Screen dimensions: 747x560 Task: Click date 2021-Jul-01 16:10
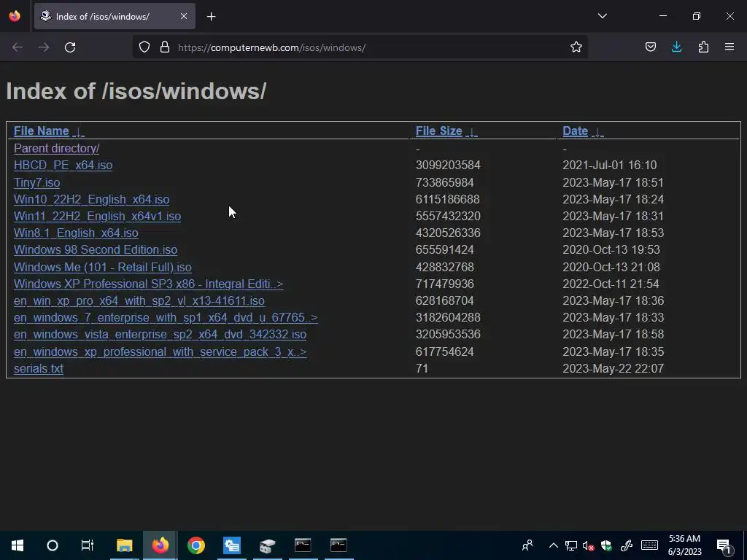tap(609, 166)
